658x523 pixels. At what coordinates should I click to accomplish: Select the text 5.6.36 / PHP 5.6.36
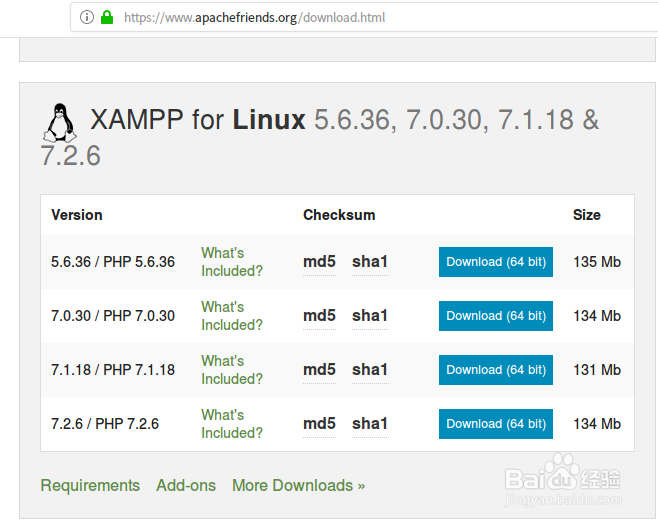(113, 262)
